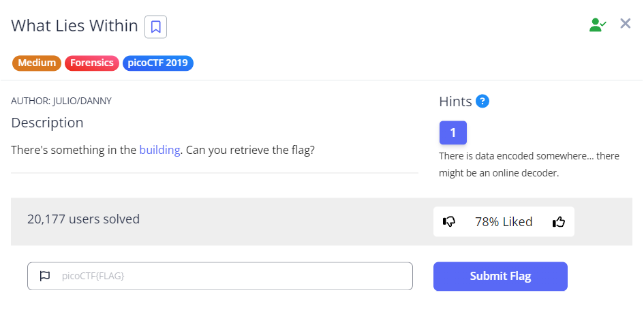This screenshot has width=644, height=314.
Task: Select the Medium difficulty tag
Action: 37,63
